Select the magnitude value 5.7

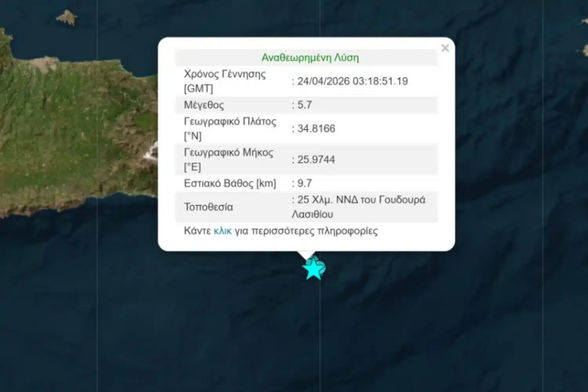click(305, 105)
